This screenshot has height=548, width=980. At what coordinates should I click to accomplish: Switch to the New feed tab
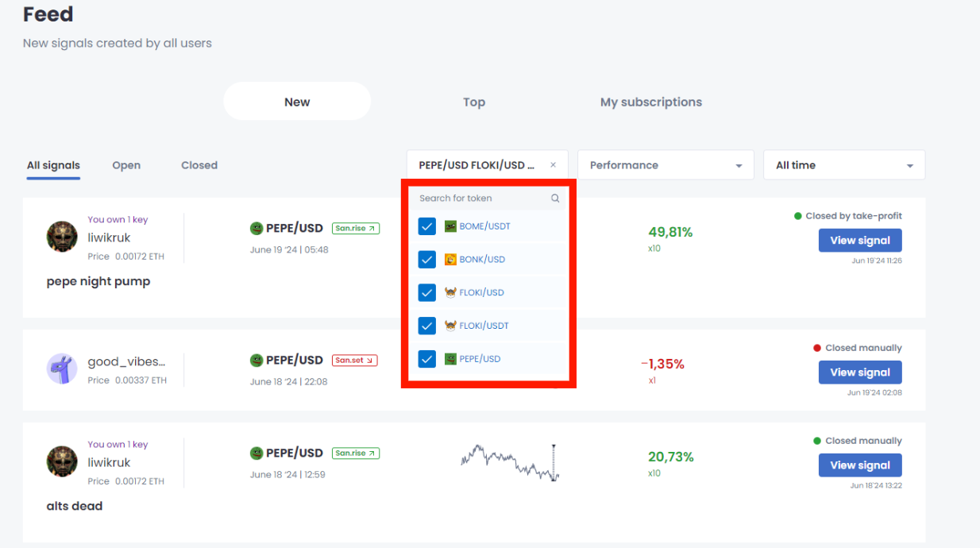(x=297, y=102)
